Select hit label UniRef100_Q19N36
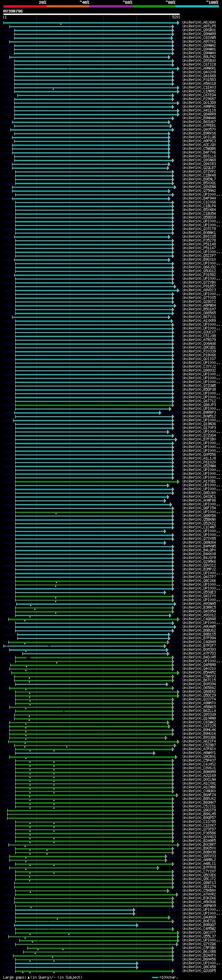The height and width of the screenshot is (980, 222). [x=199, y=424]
